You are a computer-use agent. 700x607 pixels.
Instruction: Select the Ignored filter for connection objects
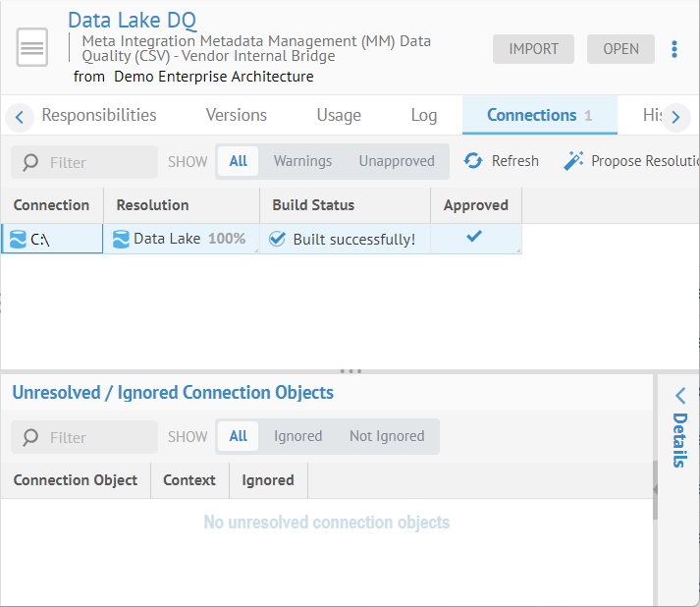pyautogui.click(x=297, y=436)
